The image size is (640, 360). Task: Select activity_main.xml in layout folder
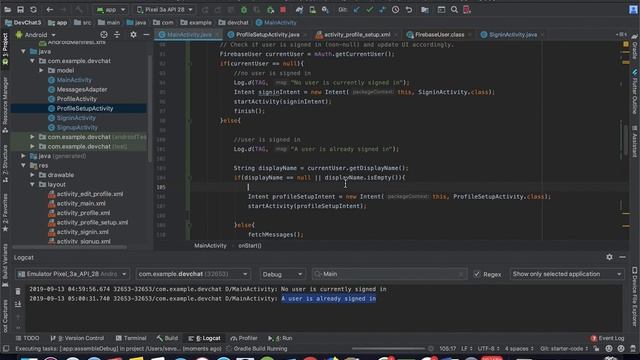pyautogui.click(x=81, y=203)
